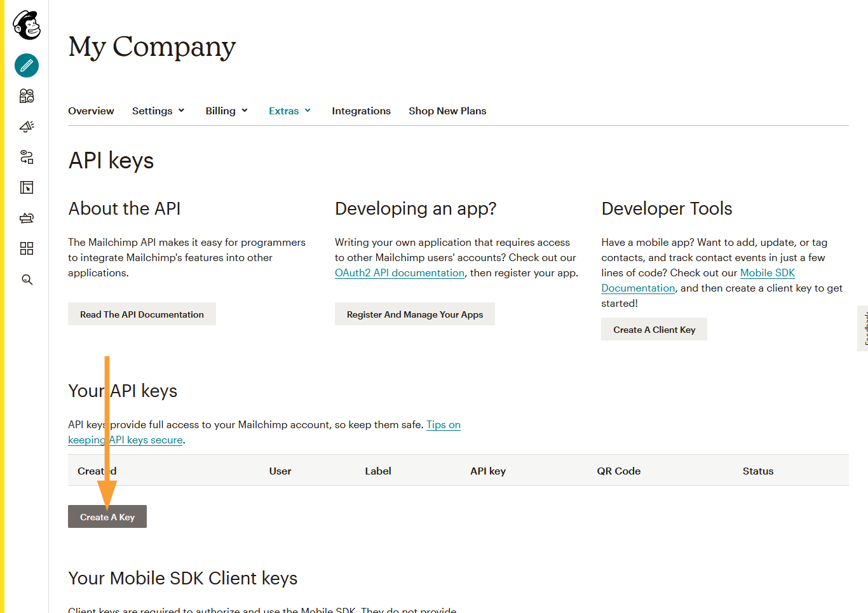Click the Developing an app? heading
The height and width of the screenshot is (613, 868).
416,208
